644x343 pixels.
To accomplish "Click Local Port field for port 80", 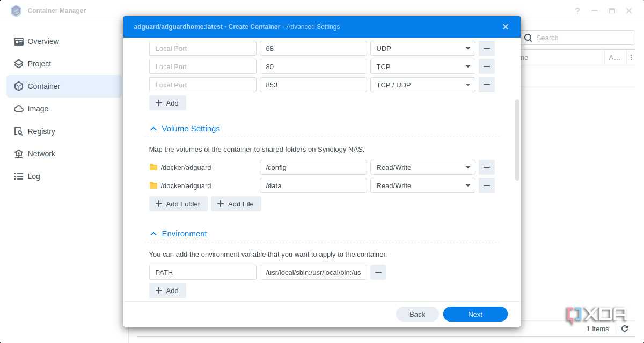I will pyautogui.click(x=203, y=66).
